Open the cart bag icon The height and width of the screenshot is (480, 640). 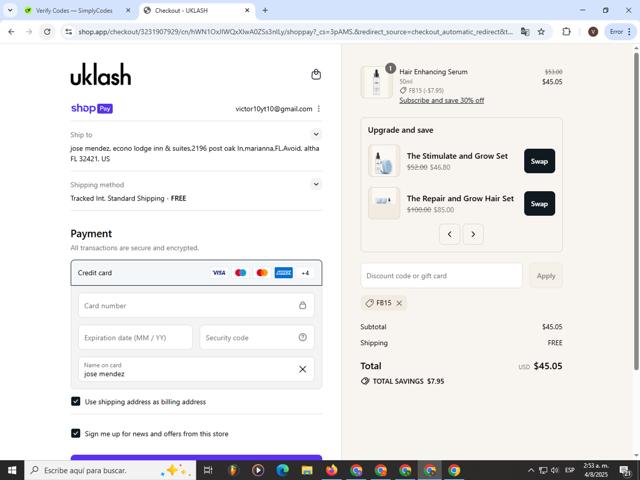point(316,75)
